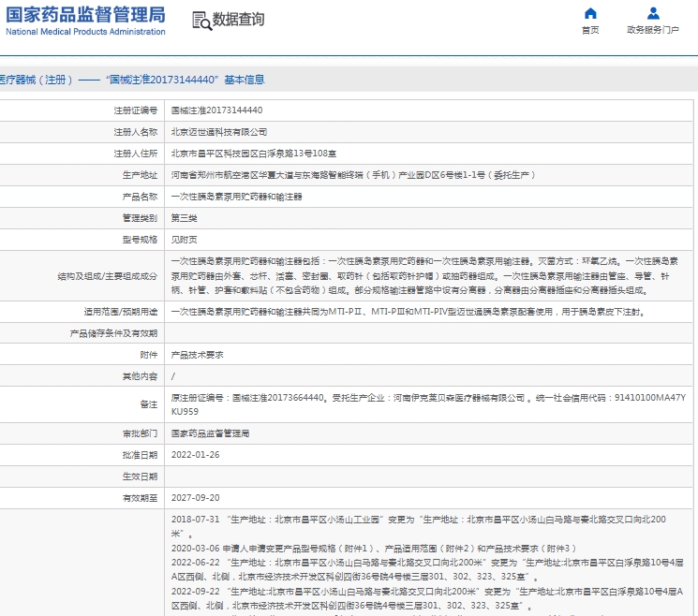Click the 有效期至 row label
This screenshot has width=698, height=616.
pos(140,498)
